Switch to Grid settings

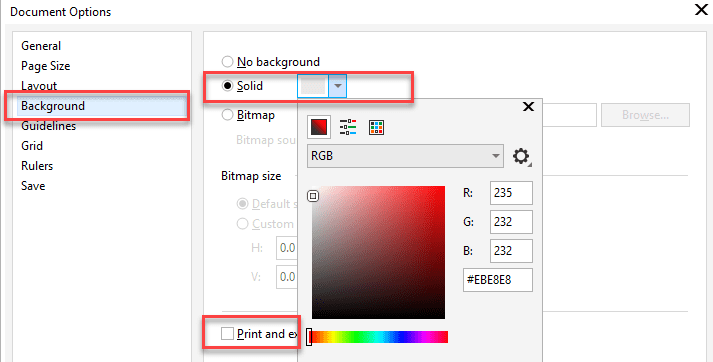coord(32,146)
